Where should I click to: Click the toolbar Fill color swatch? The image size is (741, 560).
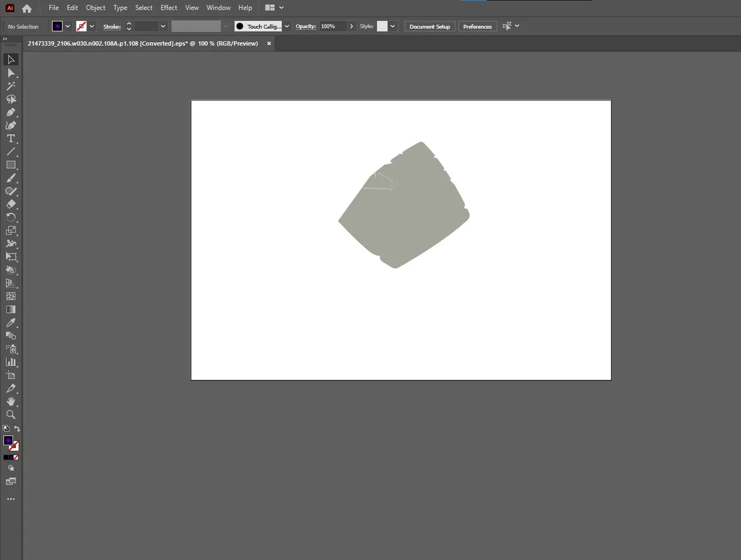pyautogui.click(x=8, y=441)
